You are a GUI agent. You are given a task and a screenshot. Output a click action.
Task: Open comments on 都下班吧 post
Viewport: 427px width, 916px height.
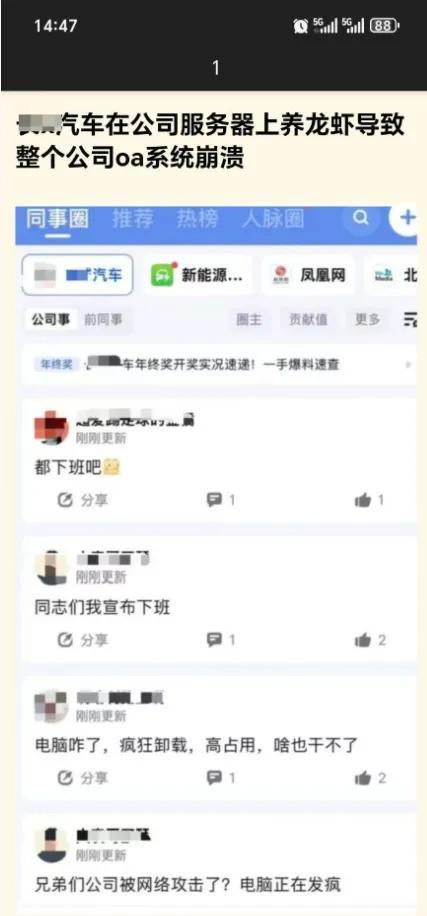click(x=220, y=500)
